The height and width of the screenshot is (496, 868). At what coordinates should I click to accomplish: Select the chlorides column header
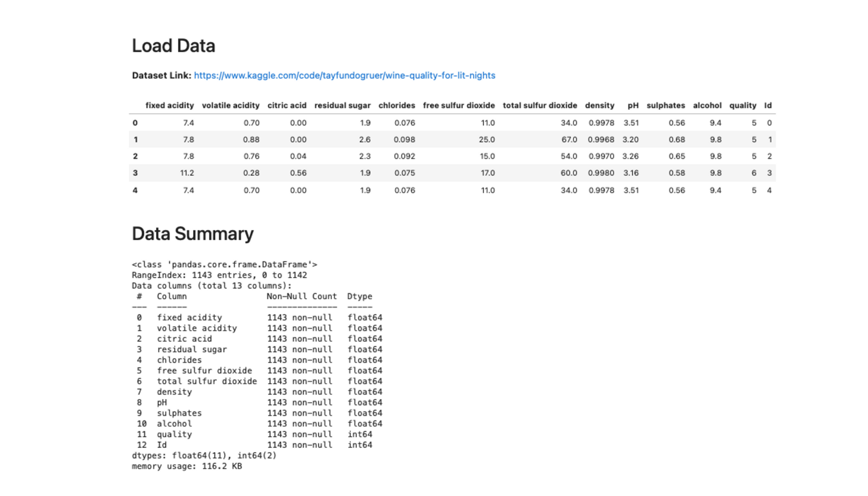397,105
